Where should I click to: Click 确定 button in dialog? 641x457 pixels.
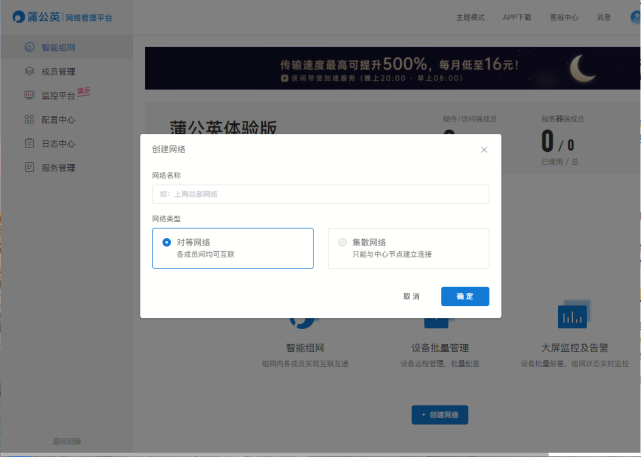[x=465, y=296]
